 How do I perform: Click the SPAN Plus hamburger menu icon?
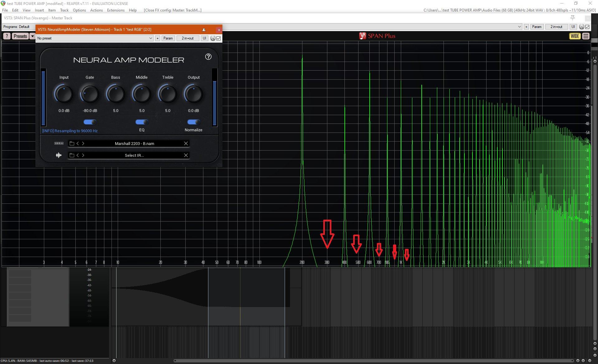coord(586,36)
